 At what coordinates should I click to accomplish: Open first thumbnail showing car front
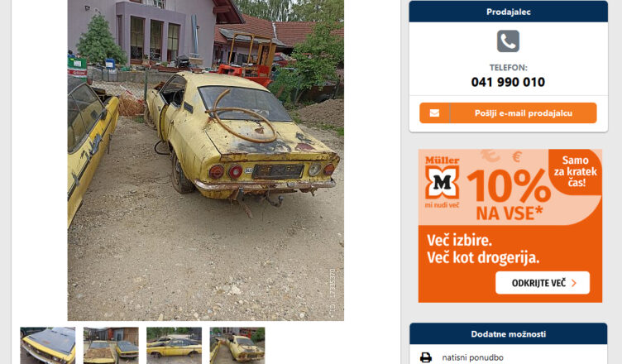[48, 345]
